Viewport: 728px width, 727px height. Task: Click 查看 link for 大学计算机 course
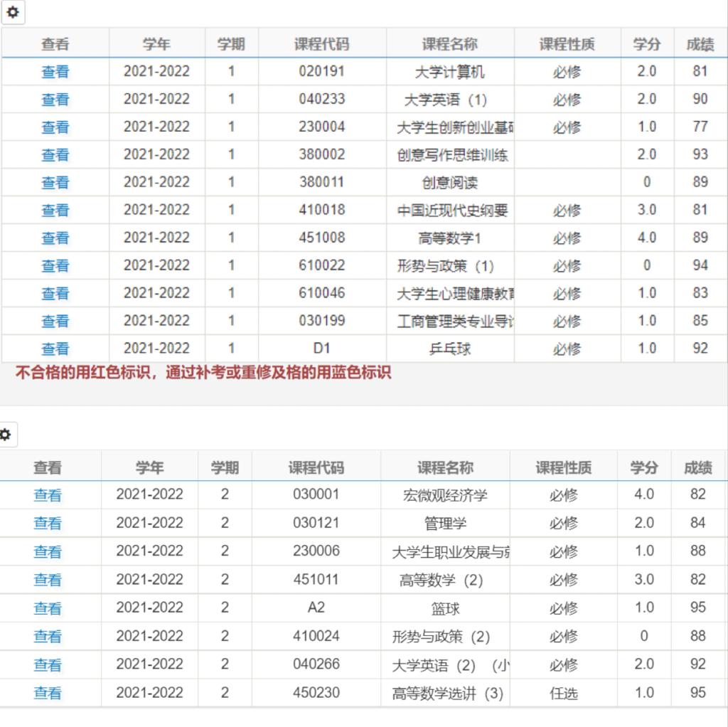coord(55,71)
